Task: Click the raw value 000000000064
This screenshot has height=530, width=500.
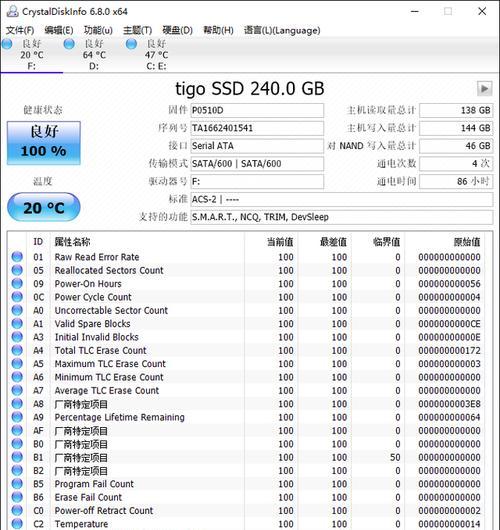Action: point(449,417)
